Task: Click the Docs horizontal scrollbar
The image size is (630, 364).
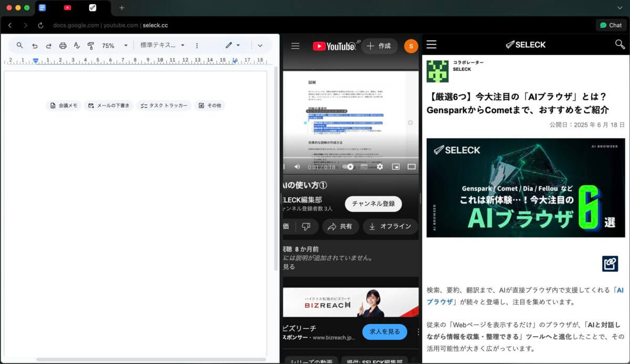Action: point(151,360)
